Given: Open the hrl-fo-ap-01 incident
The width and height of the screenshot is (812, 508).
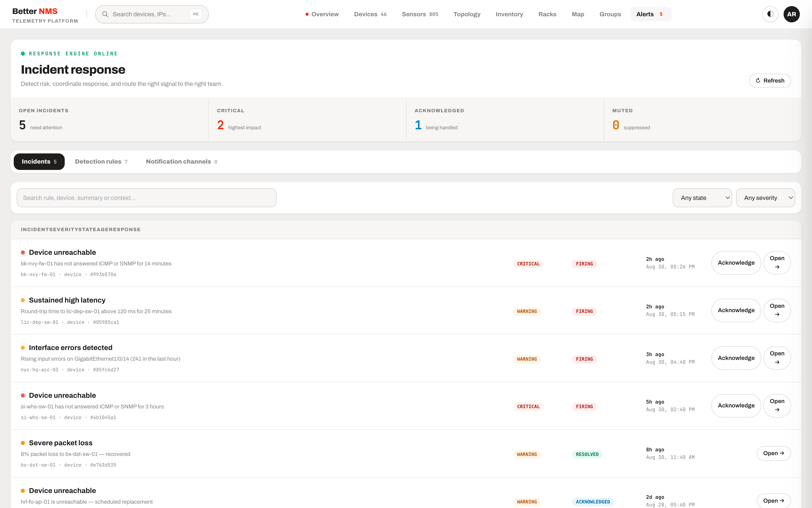Looking at the screenshot, I should (773, 501).
